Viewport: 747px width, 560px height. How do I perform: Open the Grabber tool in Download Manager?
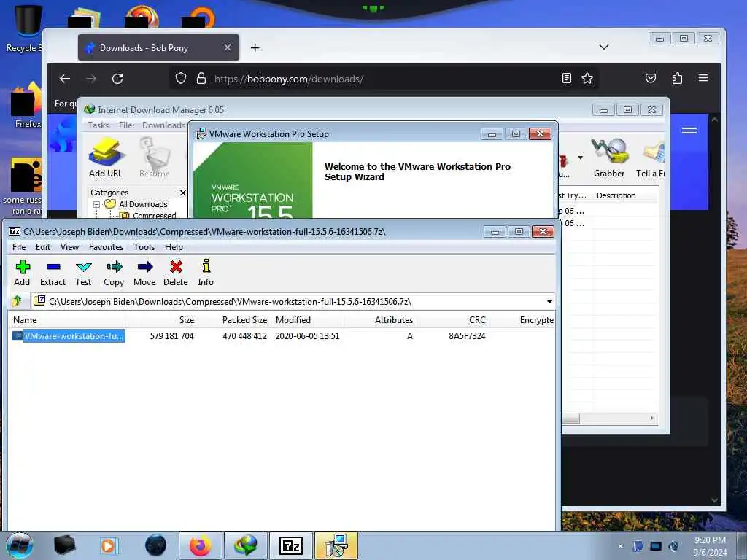[609, 158]
